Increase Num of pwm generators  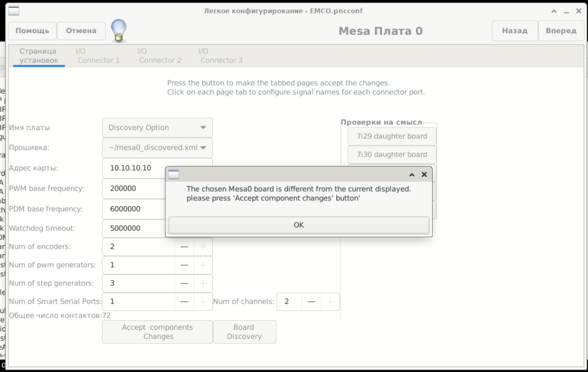pyautogui.click(x=203, y=265)
